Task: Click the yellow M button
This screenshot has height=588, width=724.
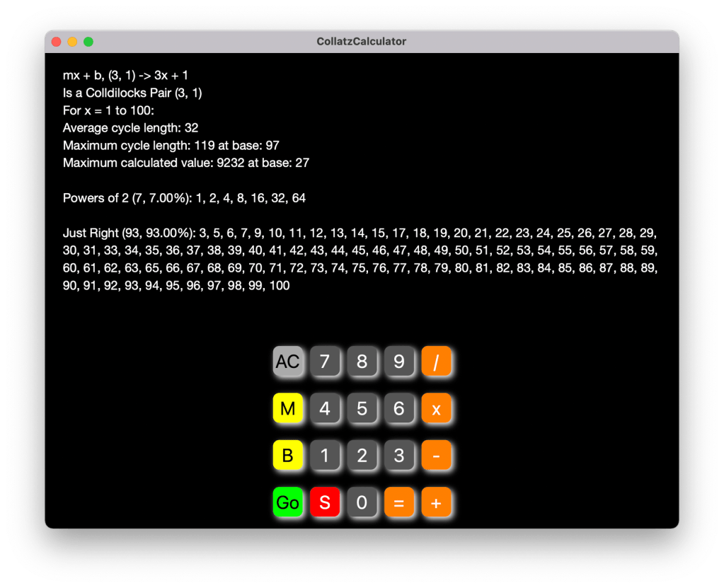Action: [x=288, y=408]
